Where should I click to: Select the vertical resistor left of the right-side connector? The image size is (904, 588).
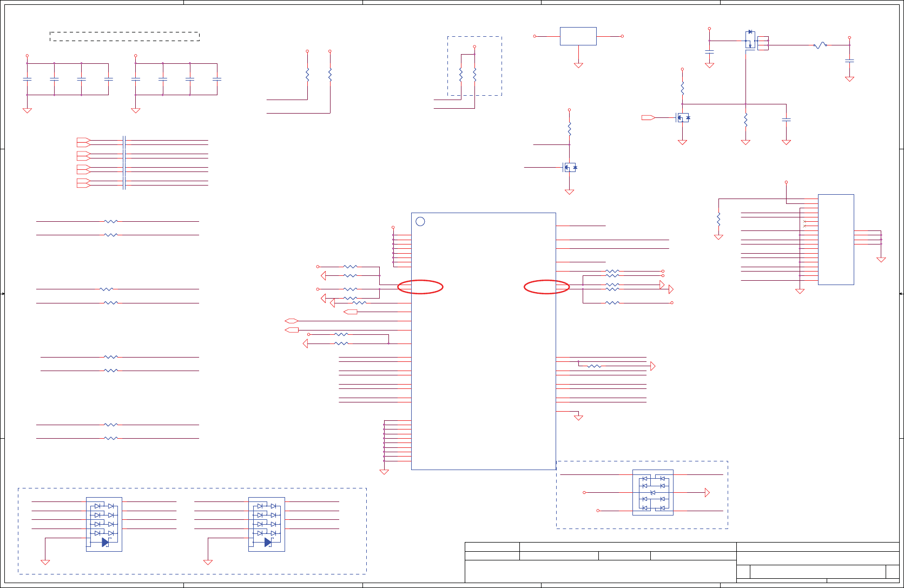(x=718, y=220)
